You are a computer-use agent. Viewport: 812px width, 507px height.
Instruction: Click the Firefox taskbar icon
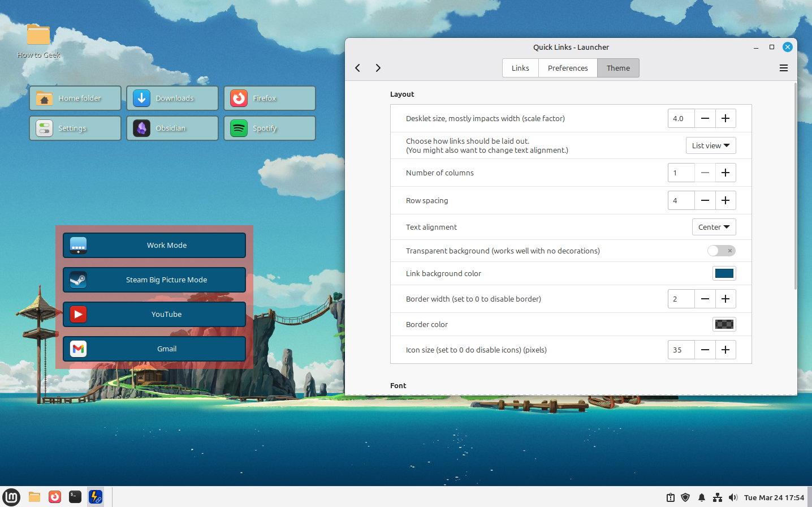tap(55, 497)
